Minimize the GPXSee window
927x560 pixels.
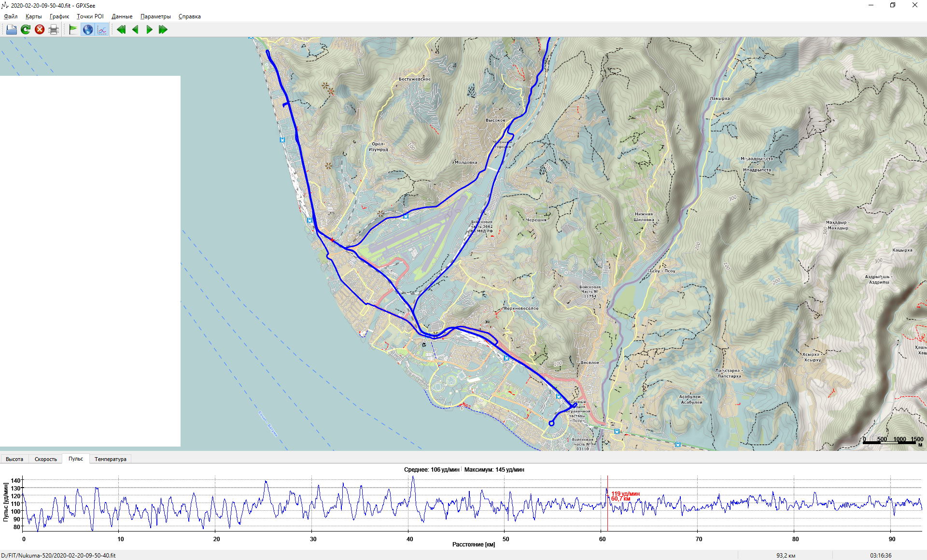pyautogui.click(x=871, y=5)
